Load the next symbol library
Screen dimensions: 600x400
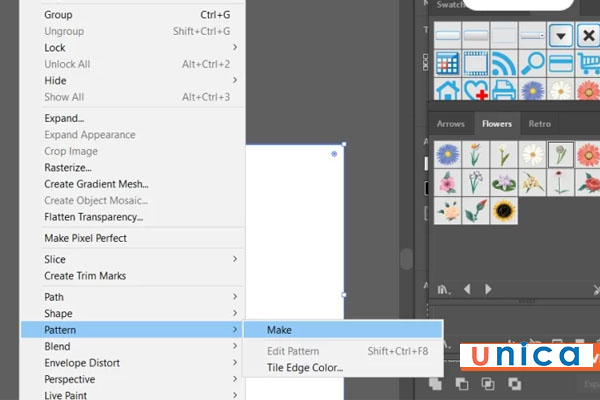click(x=488, y=289)
